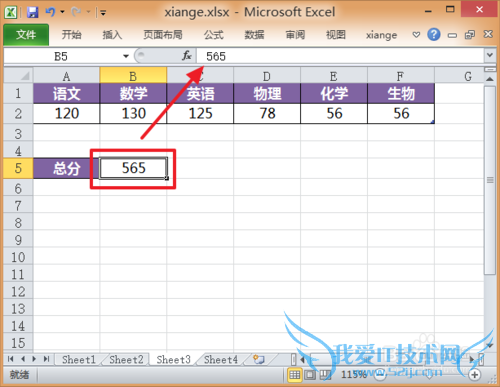
Task: Click the zoom in plus button
Action: [x=474, y=375]
